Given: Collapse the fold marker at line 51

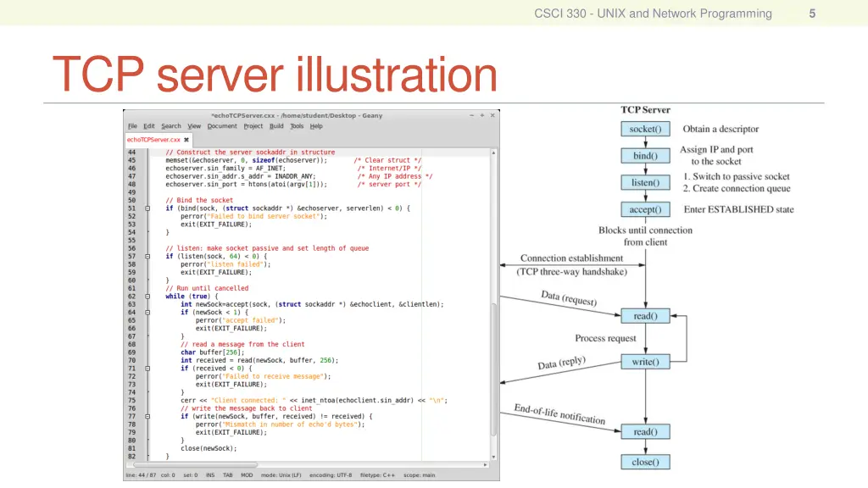Looking at the screenshot, I should pos(147,208).
